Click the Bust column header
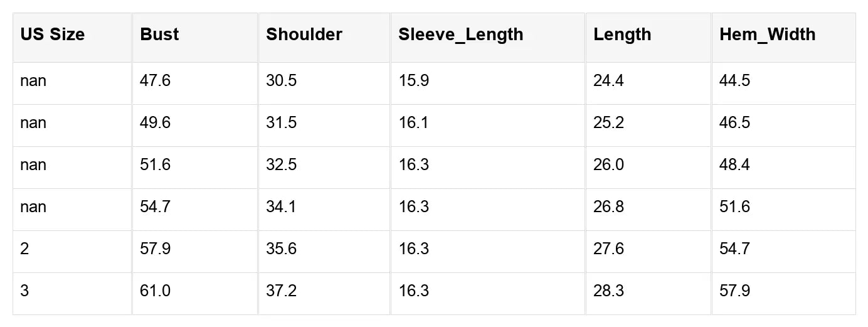Screen dimensions: 868x327 (x=159, y=35)
